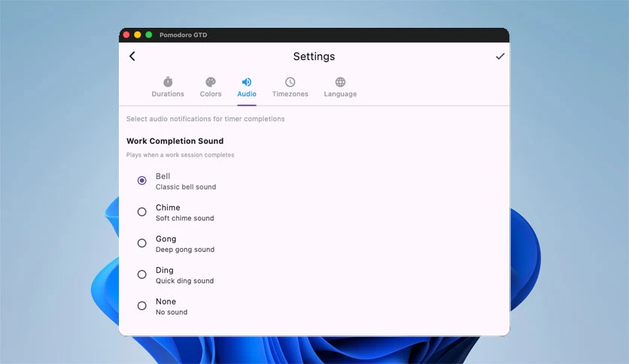
Task: Close the Pomodoro GTD window
Action: [x=126, y=35]
